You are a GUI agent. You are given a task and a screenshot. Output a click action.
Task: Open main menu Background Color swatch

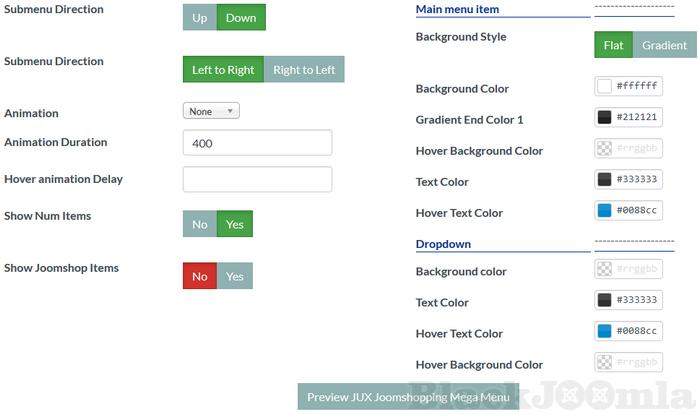[x=604, y=87]
